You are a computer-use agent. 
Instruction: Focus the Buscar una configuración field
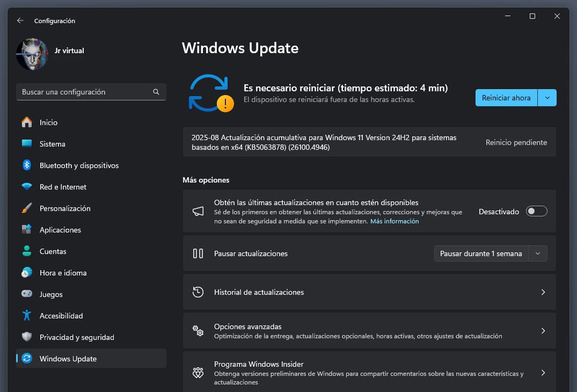click(91, 92)
